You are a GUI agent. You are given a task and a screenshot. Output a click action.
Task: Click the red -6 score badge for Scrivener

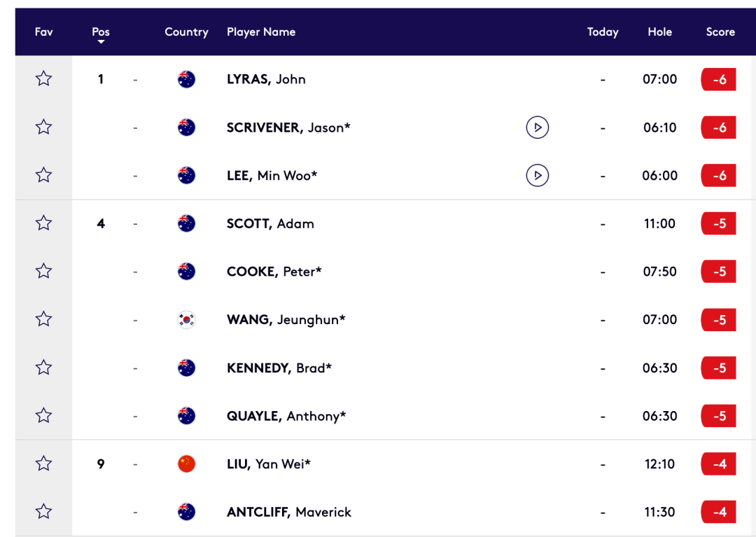tap(718, 127)
